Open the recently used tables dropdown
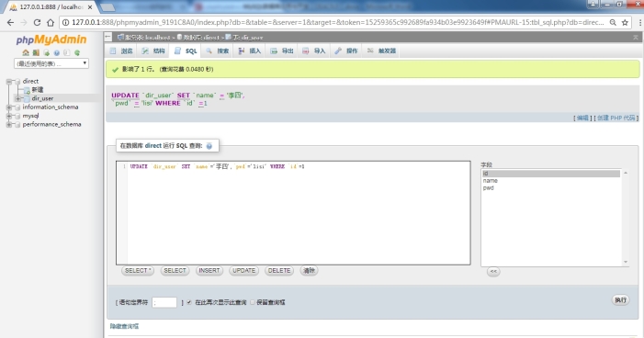The image size is (644, 338). (x=51, y=63)
